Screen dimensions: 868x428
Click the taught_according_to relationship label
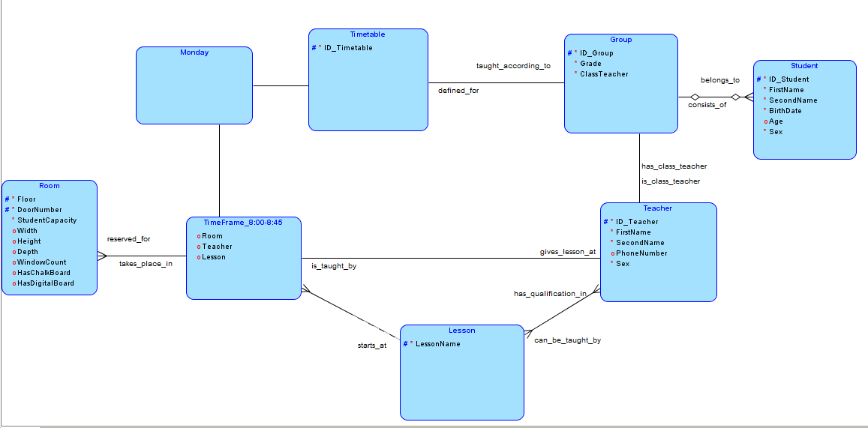click(514, 66)
